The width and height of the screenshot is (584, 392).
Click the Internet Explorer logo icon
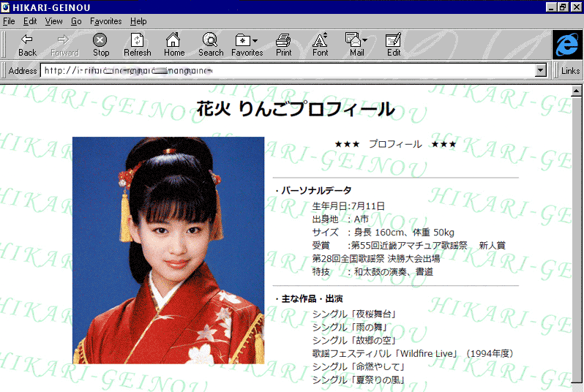tap(566, 45)
